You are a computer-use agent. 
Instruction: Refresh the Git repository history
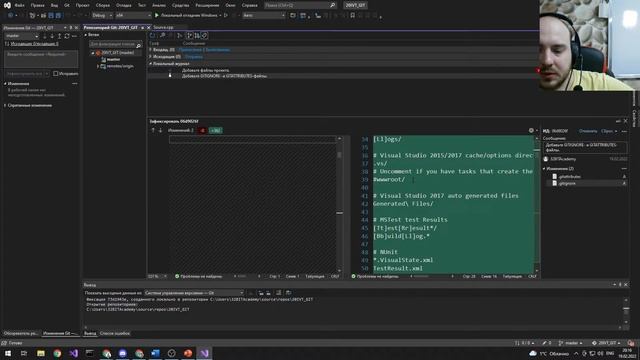[153, 36]
